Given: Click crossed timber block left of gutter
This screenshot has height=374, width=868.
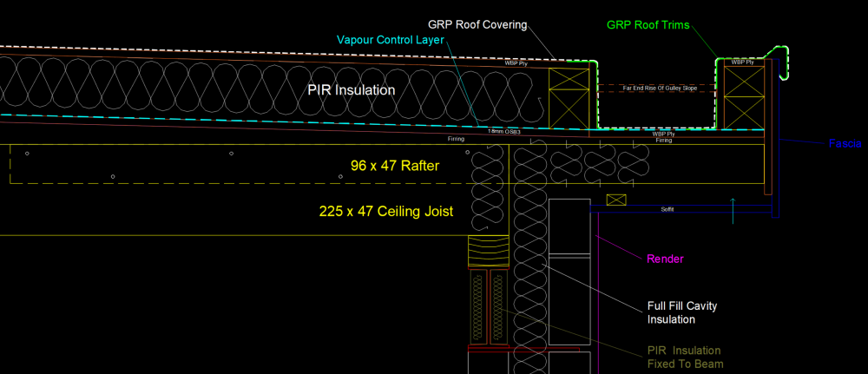Looking at the screenshot, I should (x=569, y=99).
